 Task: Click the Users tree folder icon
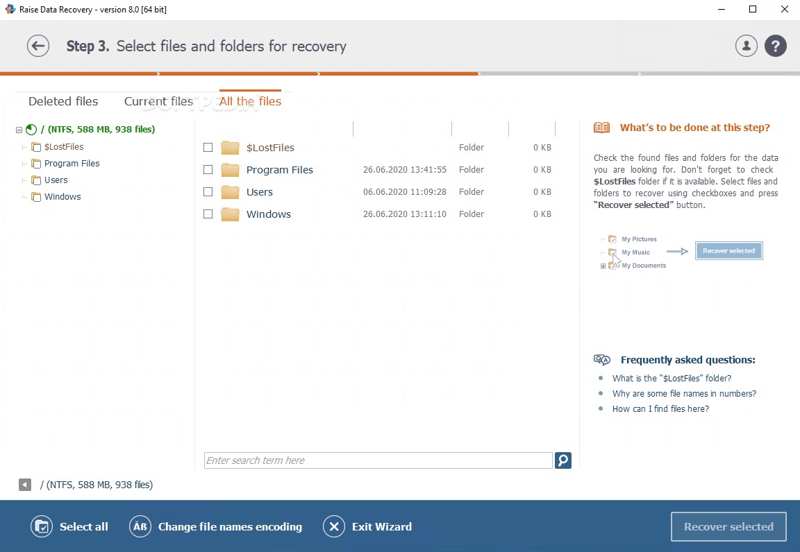pos(36,180)
